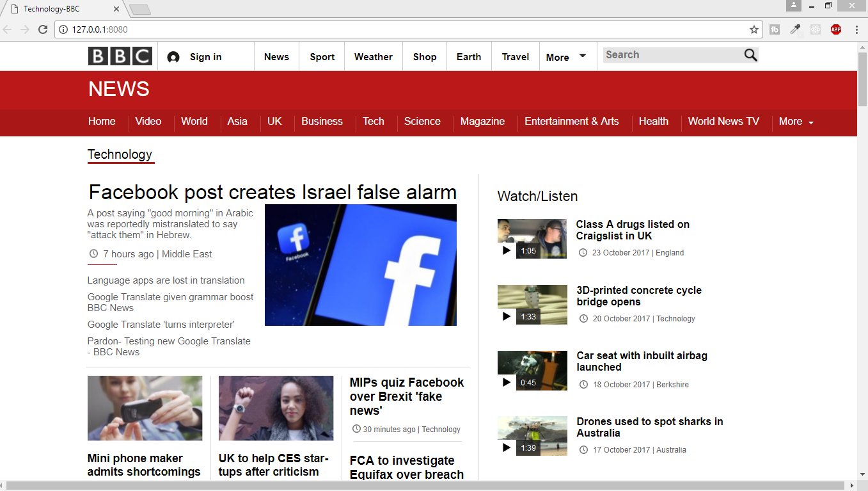The height and width of the screenshot is (491, 868).
Task: Open the Sport top navigation item
Action: (322, 57)
